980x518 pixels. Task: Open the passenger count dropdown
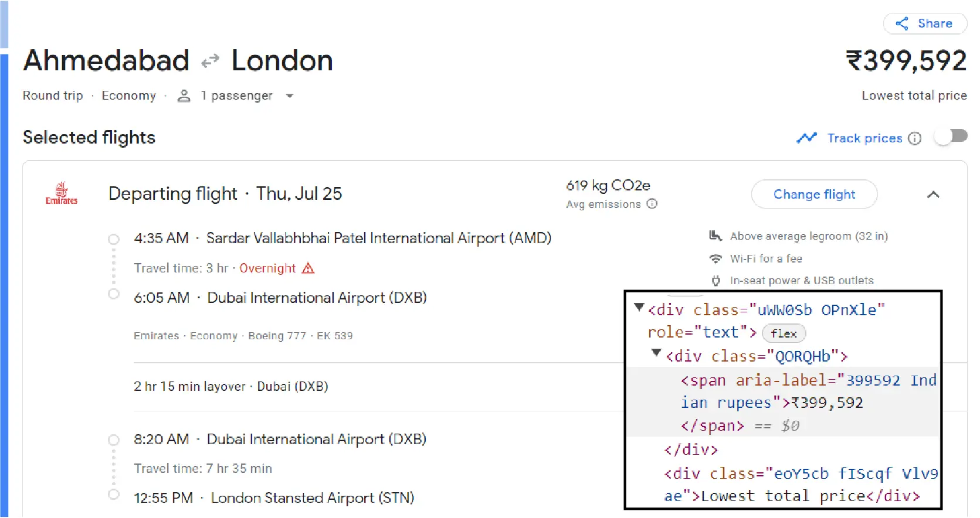click(x=290, y=96)
